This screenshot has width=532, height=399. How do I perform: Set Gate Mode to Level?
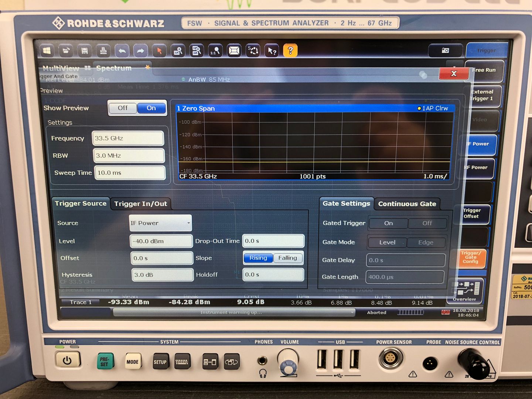387,242
